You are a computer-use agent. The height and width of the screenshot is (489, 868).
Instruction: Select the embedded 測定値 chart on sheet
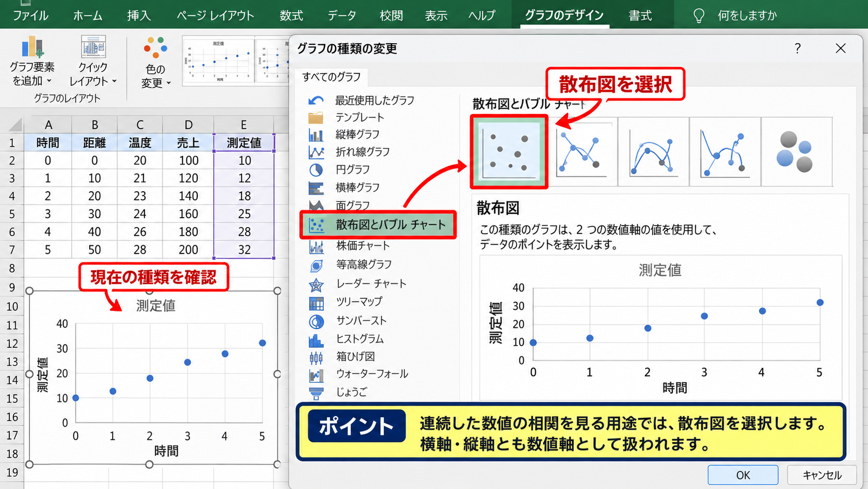[153, 378]
